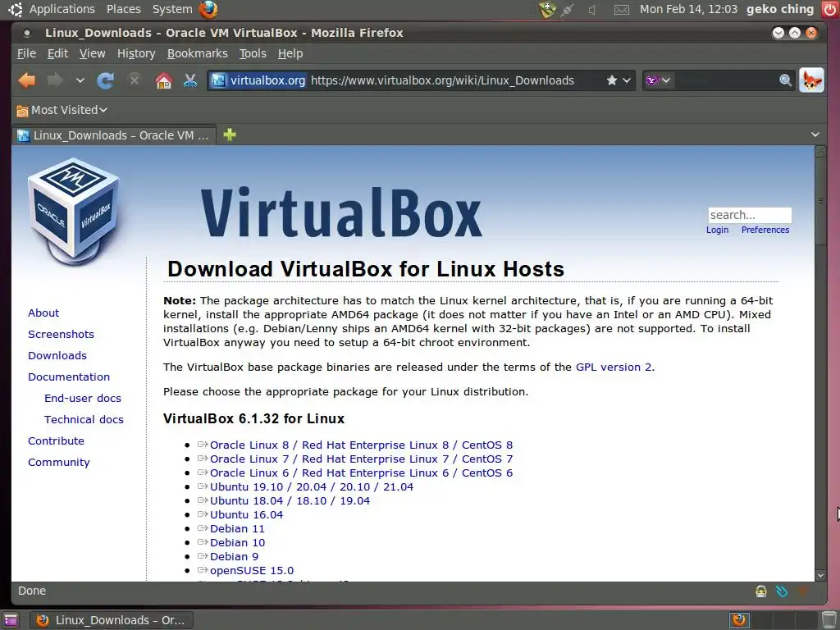The image size is (840, 630).
Task: Click the blue tag icon in status bar
Action: [x=782, y=591]
